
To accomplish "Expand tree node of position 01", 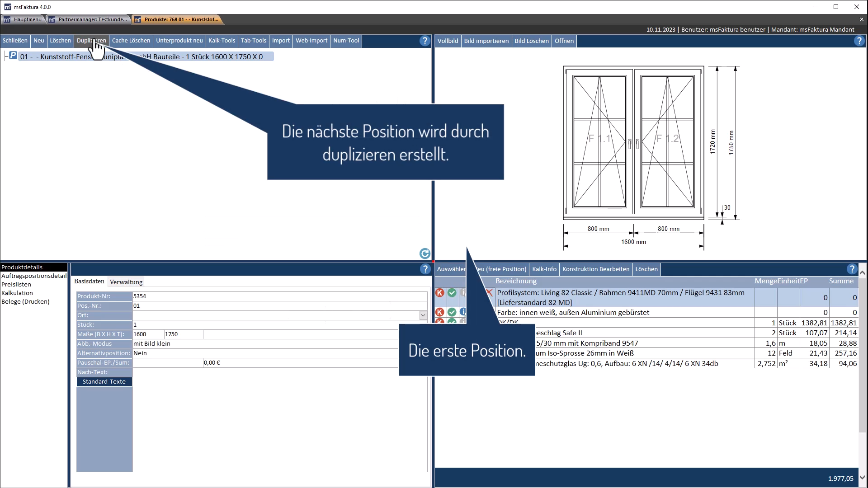I will pos(5,56).
